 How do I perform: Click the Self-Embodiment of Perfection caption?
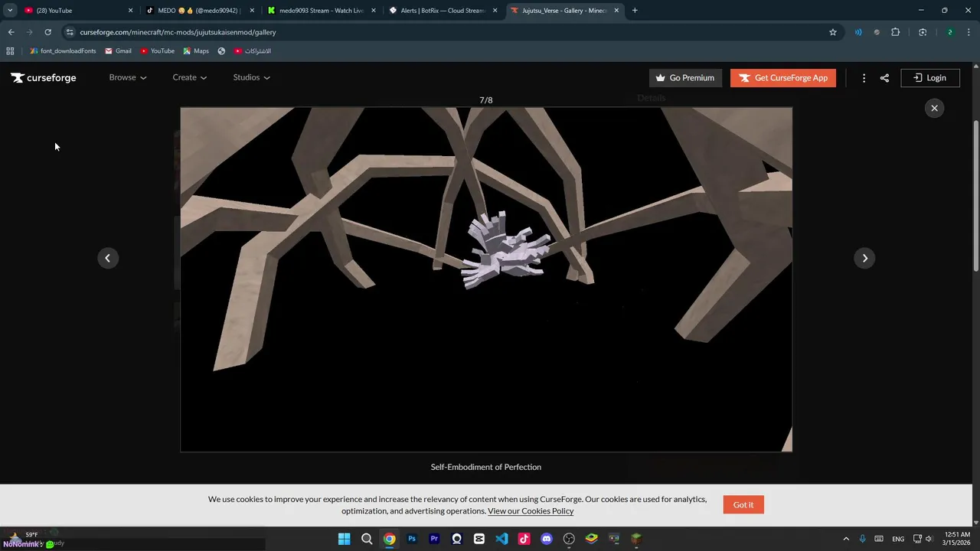pyautogui.click(x=486, y=467)
